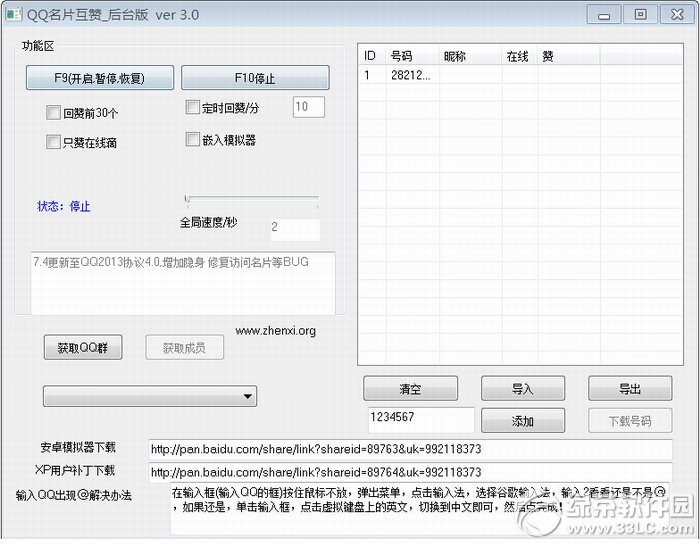Click the 添加 button
The height and width of the screenshot is (548, 700).
[523, 421]
